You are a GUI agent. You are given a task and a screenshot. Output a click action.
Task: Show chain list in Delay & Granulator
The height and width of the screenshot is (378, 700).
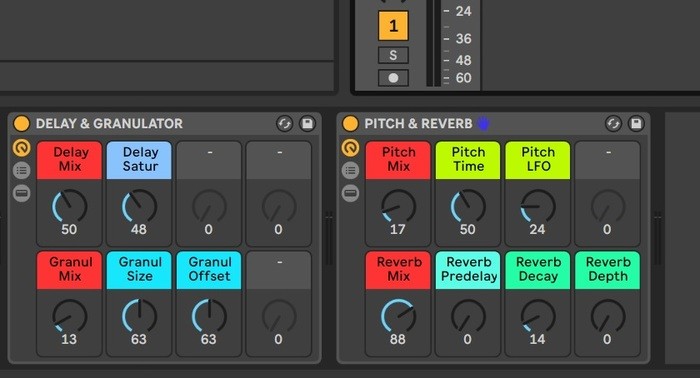21,170
